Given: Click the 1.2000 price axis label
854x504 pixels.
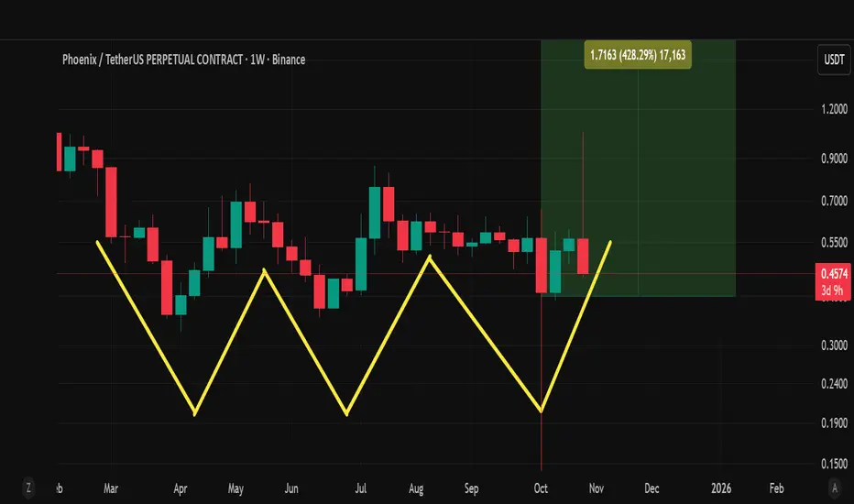Looking at the screenshot, I should 835,109.
